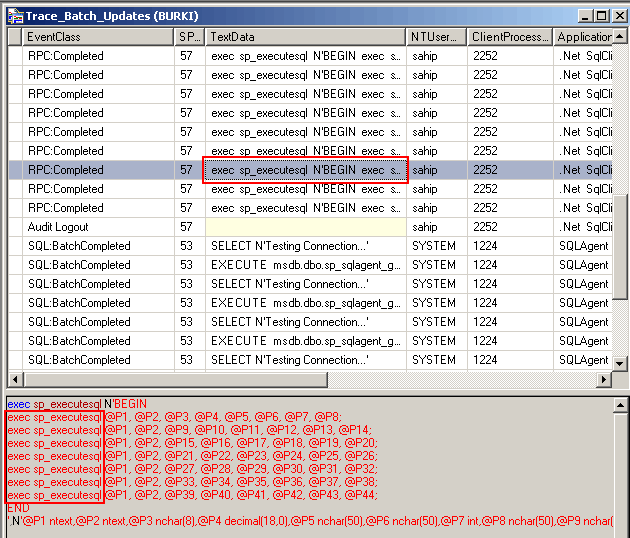Click the TextData column header
Screen dimensions: 630x538
[305, 37]
